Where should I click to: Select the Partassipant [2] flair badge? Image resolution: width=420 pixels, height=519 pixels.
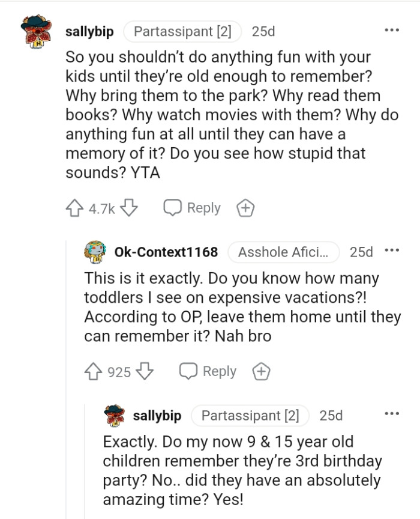pos(182,31)
